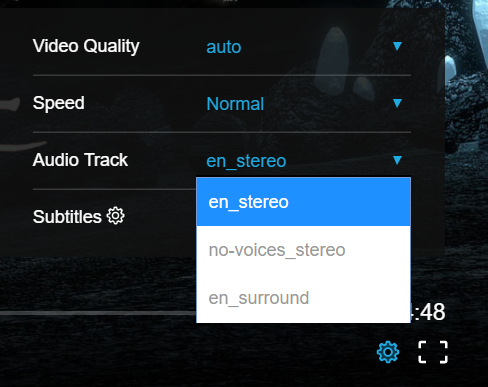488x387 pixels.
Task: Expand the Speed dropdown arrow
Action: (397, 103)
